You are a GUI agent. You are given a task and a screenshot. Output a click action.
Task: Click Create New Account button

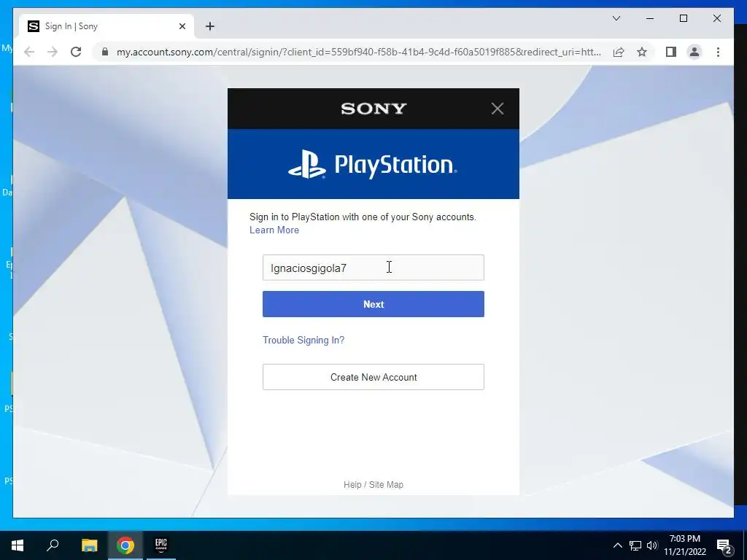(x=373, y=377)
